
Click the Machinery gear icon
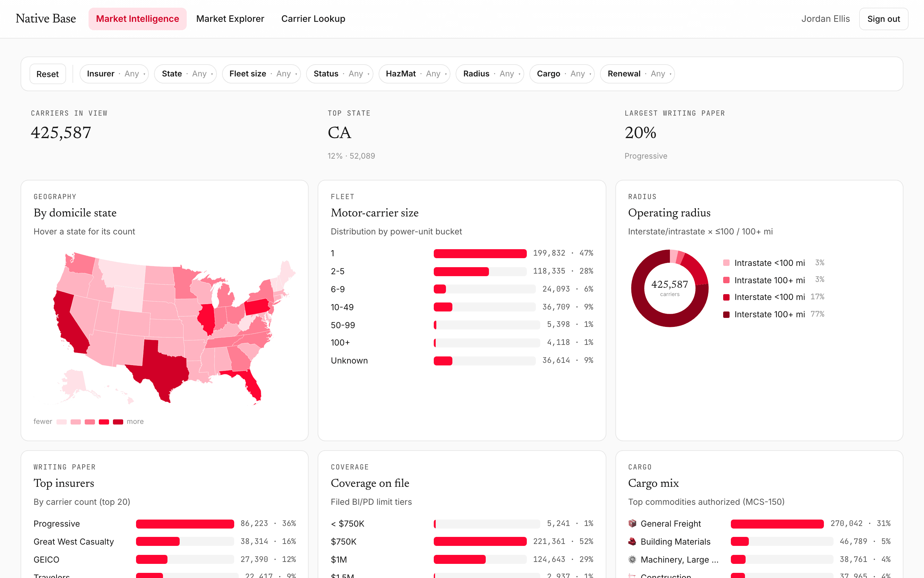tap(632, 559)
